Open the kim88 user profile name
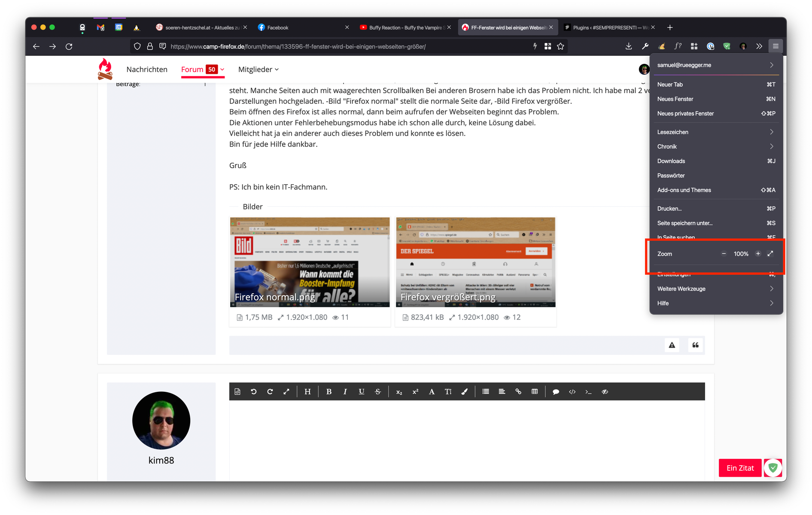Viewport: 812px width, 515px height. pos(161,460)
